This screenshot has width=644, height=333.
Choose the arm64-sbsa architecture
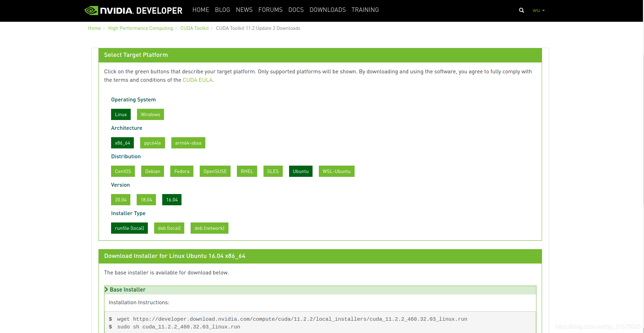[188, 143]
